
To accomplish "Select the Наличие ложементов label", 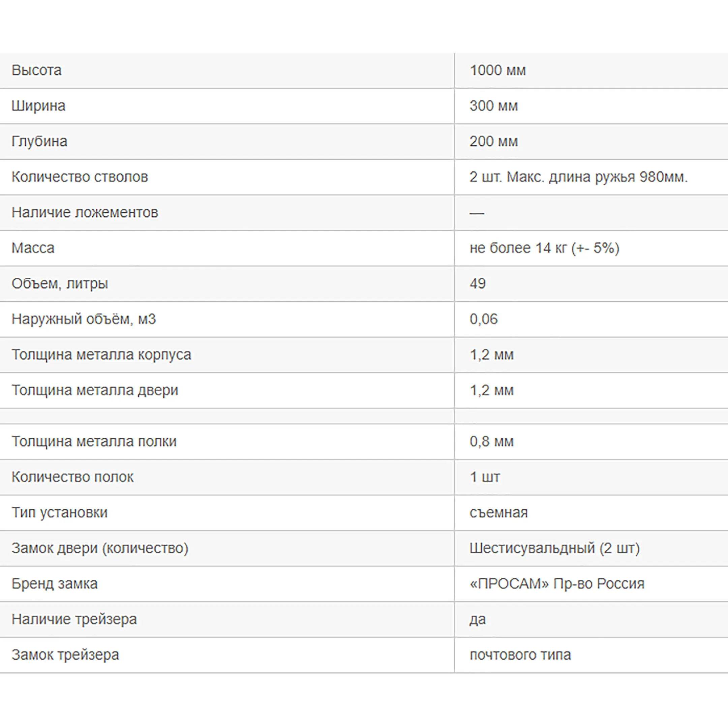I will pyautogui.click(x=85, y=213).
